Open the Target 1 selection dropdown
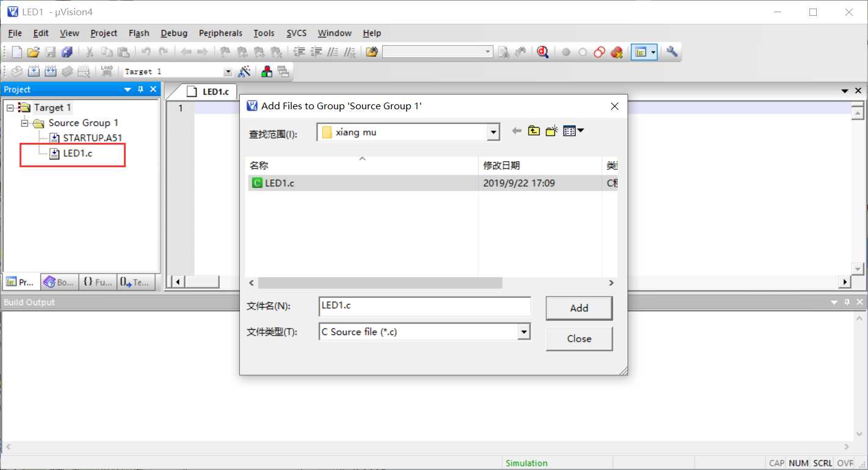 tap(228, 71)
